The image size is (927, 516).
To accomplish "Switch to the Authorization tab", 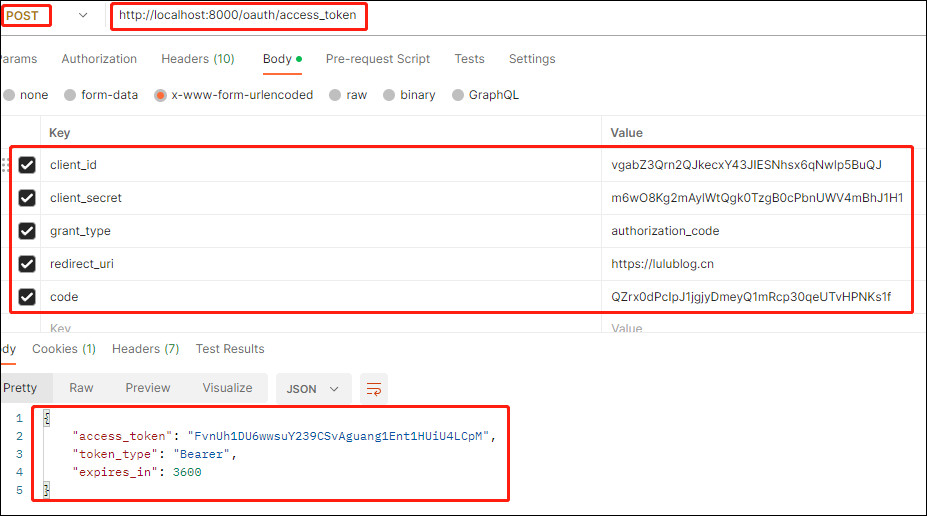I will coord(99,59).
